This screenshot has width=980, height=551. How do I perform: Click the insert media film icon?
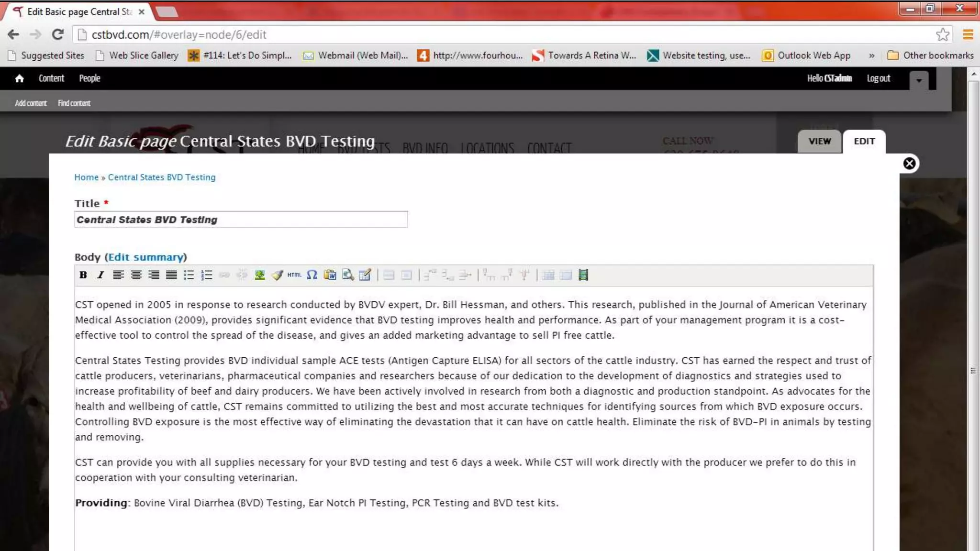(583, 275)
